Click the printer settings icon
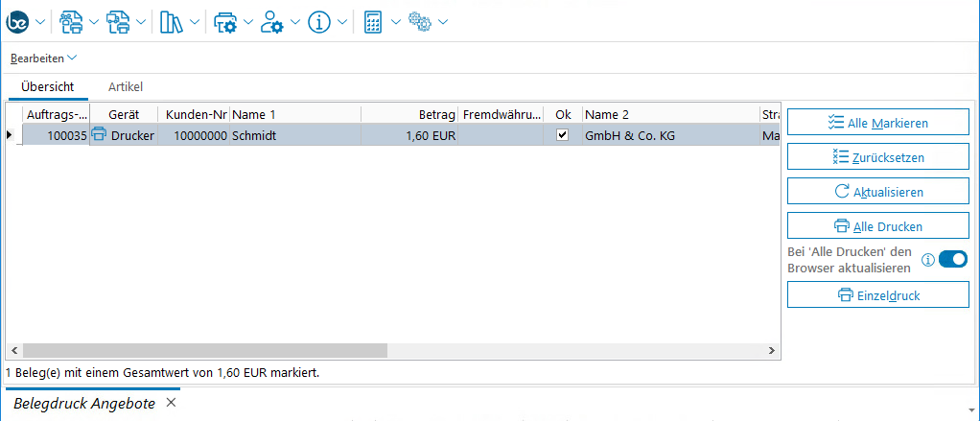 pos(224,21)
